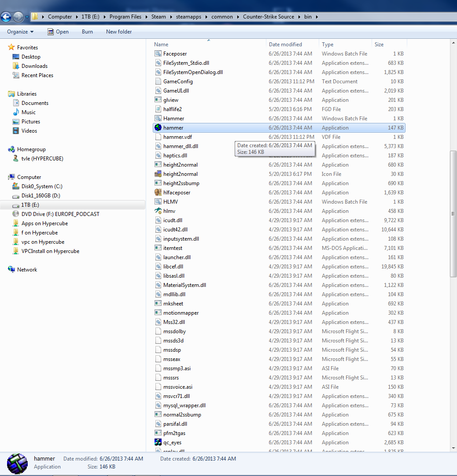This screenshot has height=476, width=457.
Task: Select the mssmp3.asi file
Action: click(x=279, y=368)
